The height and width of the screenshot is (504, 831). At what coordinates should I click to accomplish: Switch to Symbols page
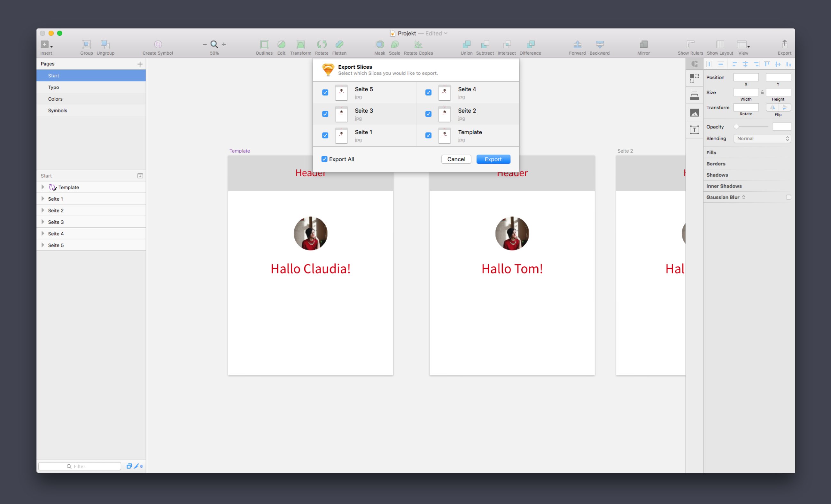pyautogui.click(x=58, y=110)
